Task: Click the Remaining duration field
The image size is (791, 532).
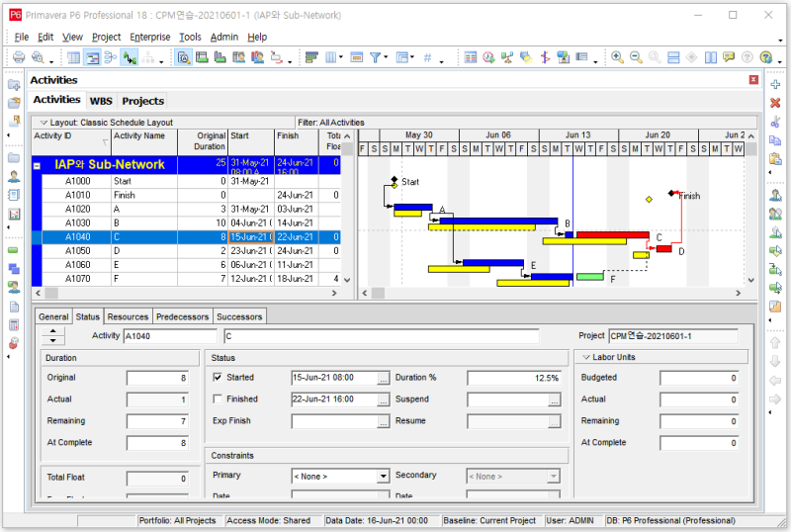Action: (157, 421)
